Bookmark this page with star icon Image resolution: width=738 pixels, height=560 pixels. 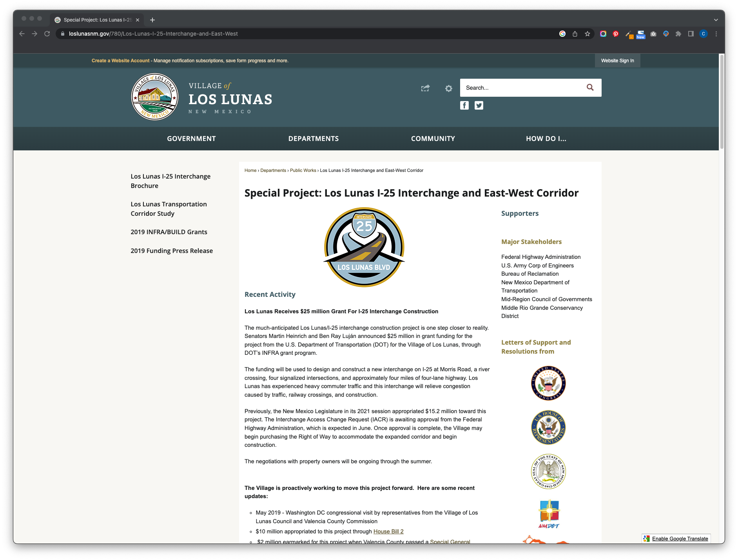pos(587,34)
